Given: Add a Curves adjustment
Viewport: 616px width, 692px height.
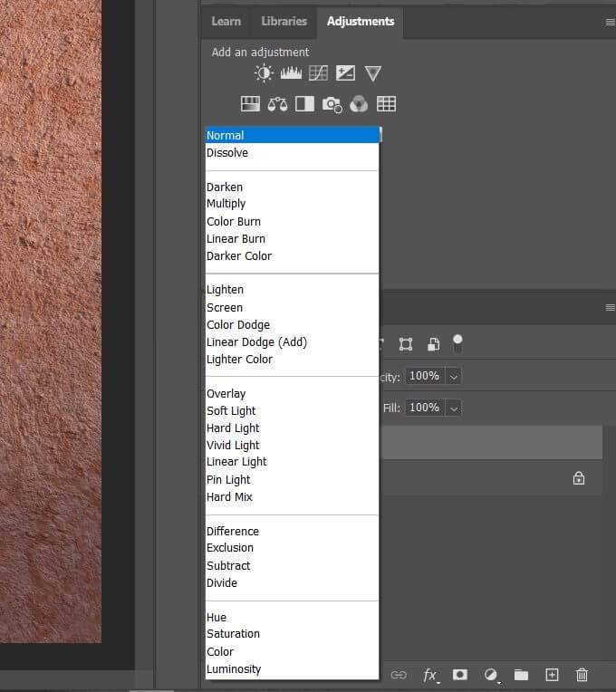Looking at the screenshot, I should [x=318, y=73].
